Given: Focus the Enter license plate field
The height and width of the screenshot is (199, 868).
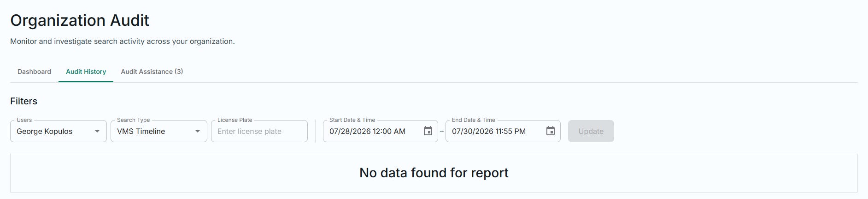Looking at the screenshot, I should 259,131.
